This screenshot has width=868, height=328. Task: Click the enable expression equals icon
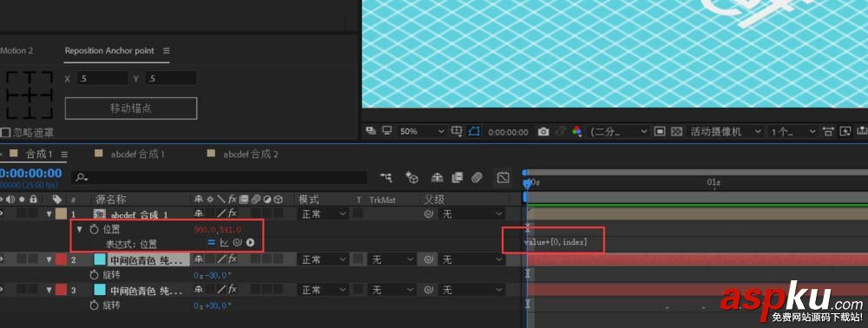tap(211, 242)
